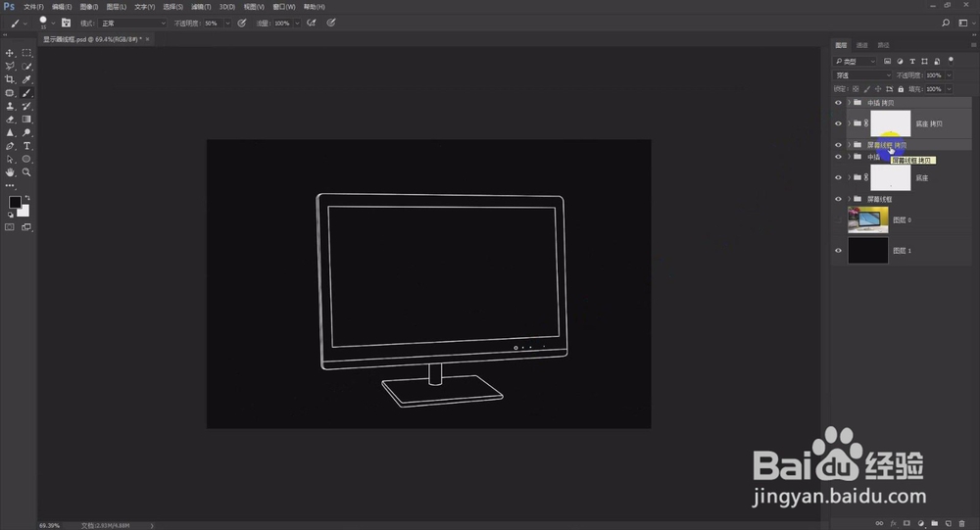Click the search icon in options bar
Viewport: 980px width, 530px height.
(946, 24)
